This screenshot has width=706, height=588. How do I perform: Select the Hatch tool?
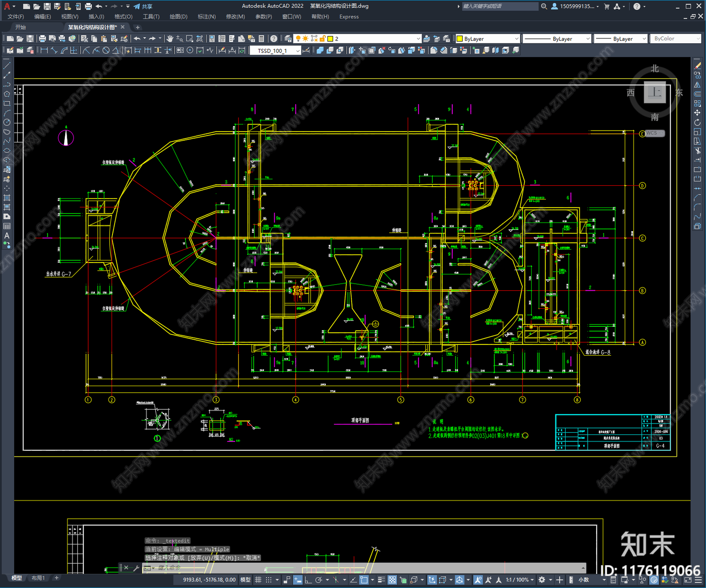(x=7, y=198)
